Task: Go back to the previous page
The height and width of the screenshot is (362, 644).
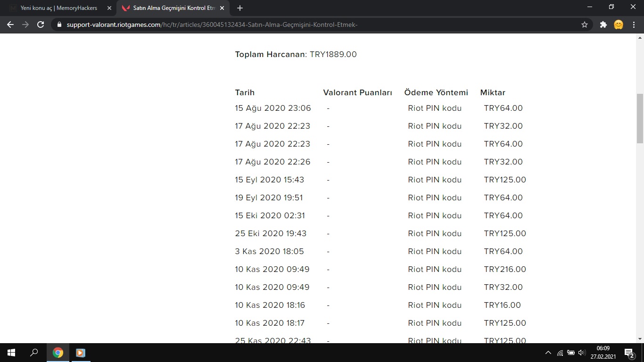Action: tap(10, 25)
